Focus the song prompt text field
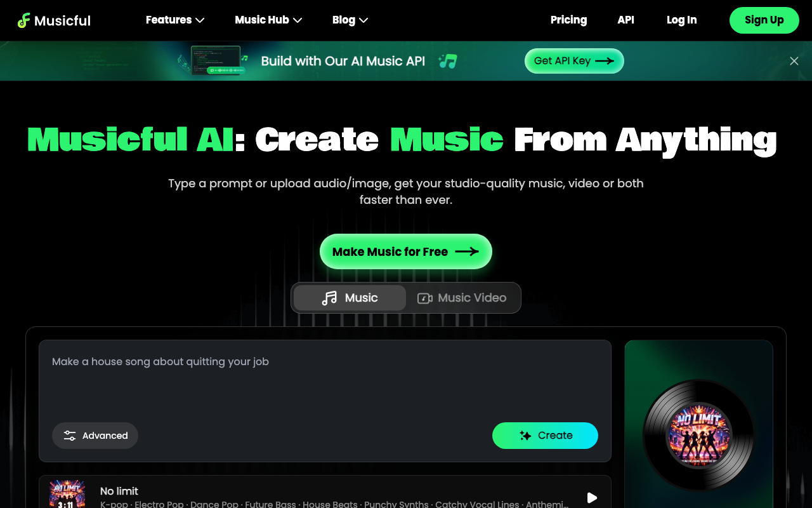The width and height of the screenshot is (812, 508). 325,381
